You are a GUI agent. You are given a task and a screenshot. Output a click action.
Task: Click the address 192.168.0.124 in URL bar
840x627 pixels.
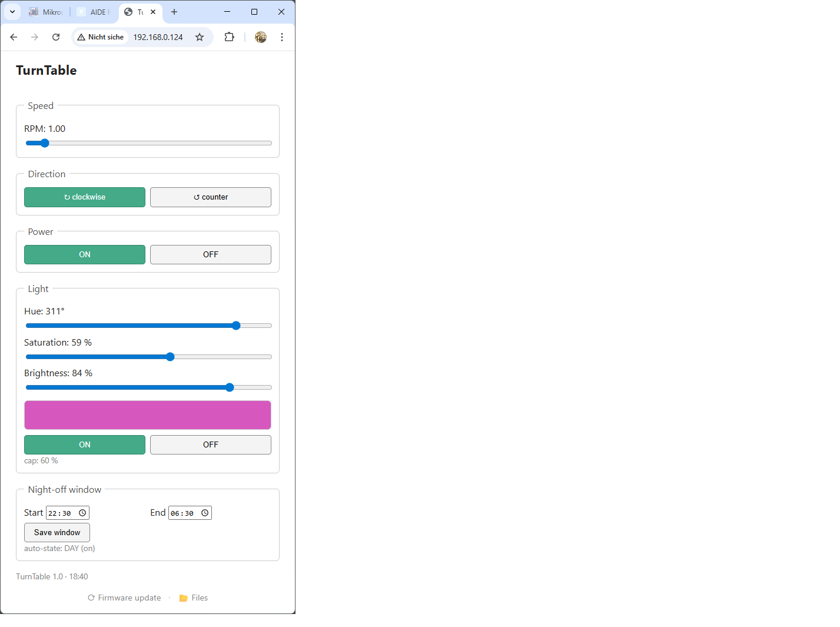[158, 37]
